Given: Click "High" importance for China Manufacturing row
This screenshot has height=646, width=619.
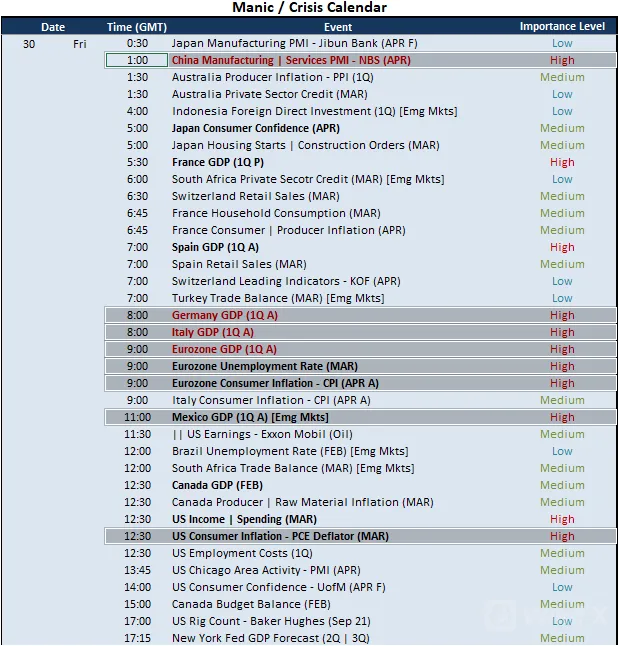Looking at the screenshot, I should click(x=562, y=60).
